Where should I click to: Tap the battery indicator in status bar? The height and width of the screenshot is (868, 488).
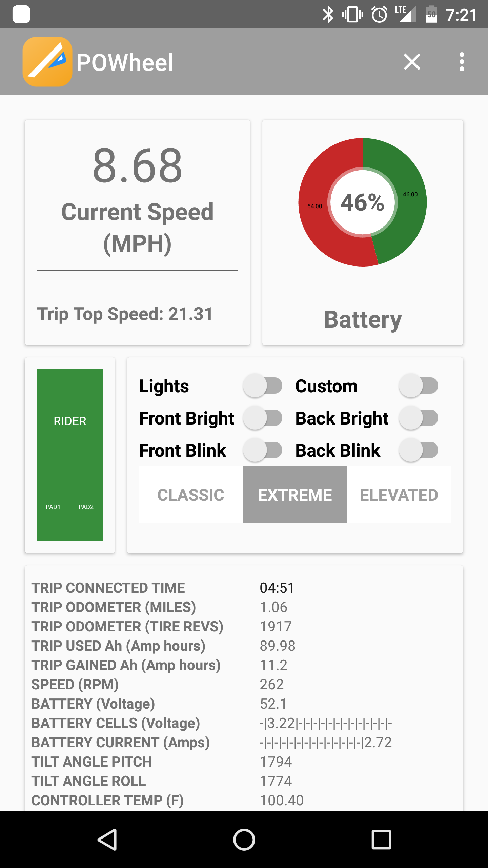(431, 15)
